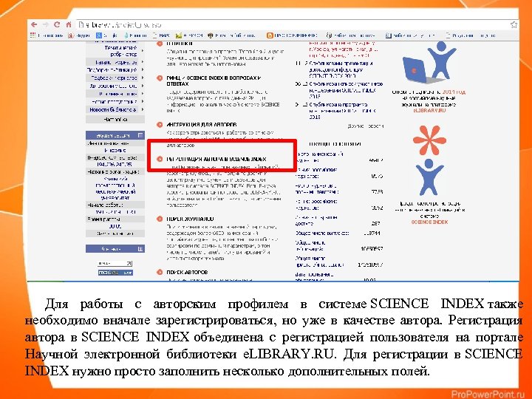This screenshot has width=532, height=399.
Task: Click the orange bullet beside ПОИСК ЖУРНАЛОВ
Action: click(x=160, y=219)
